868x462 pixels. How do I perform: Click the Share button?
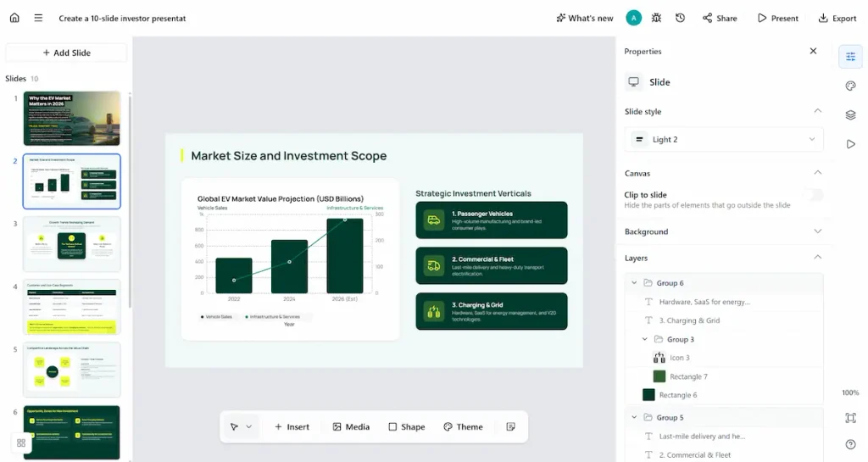(x=720, y=19)
